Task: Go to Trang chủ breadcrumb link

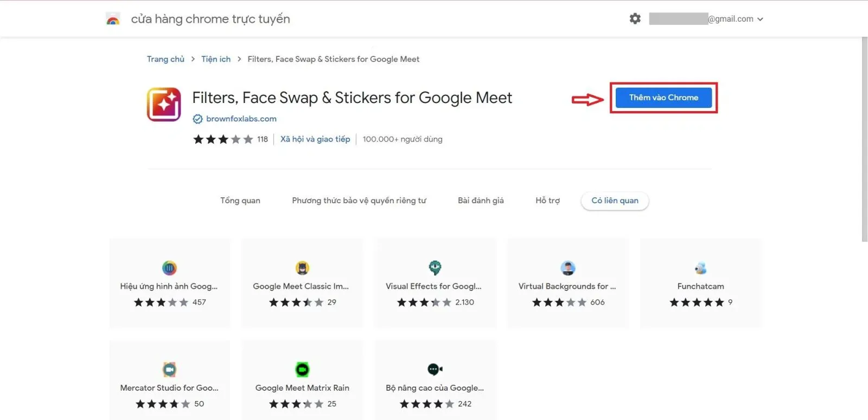Action: coord(165,59)
